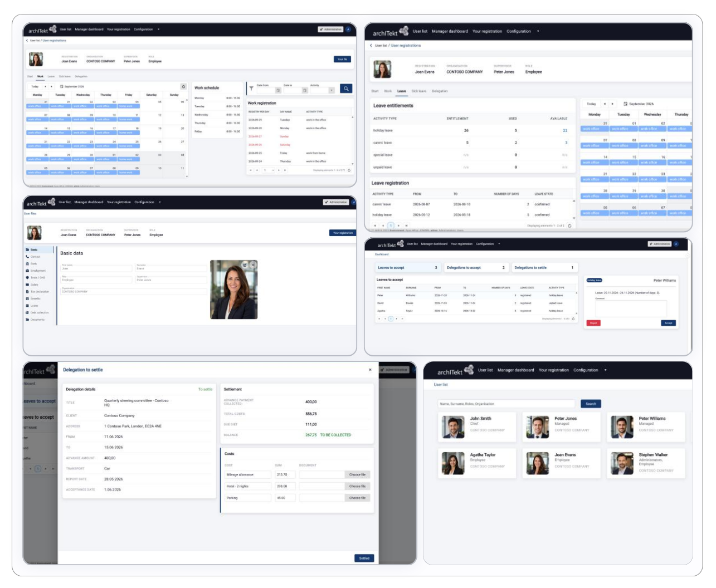Click the Name, Surname, Roles search field
The image size is (716, 588).
tap(506, 404)
